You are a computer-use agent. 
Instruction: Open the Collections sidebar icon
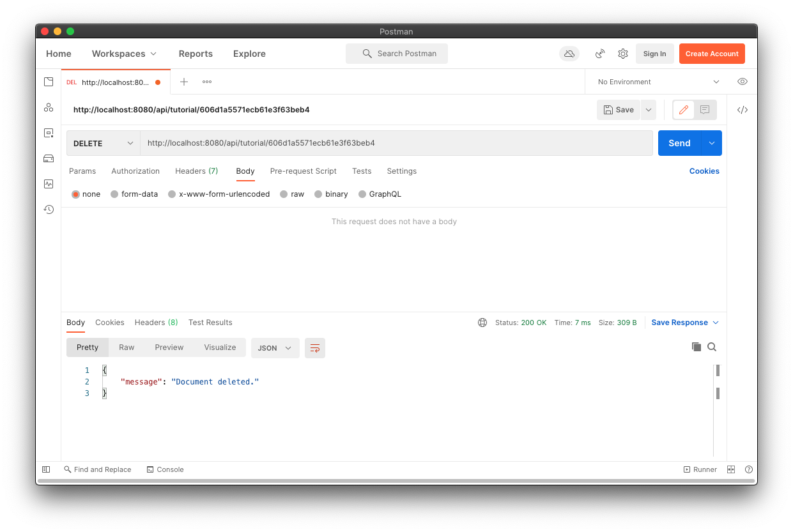49,82
